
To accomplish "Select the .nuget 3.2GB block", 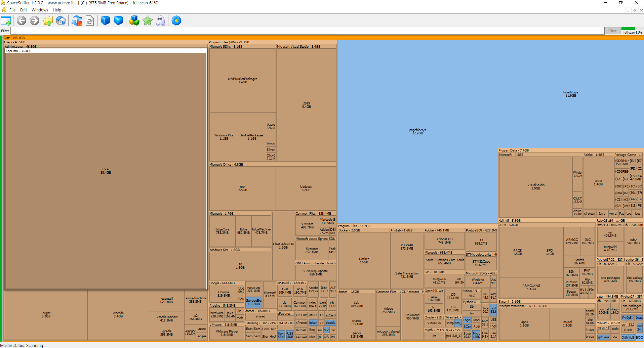I will [x=46, y=315].
